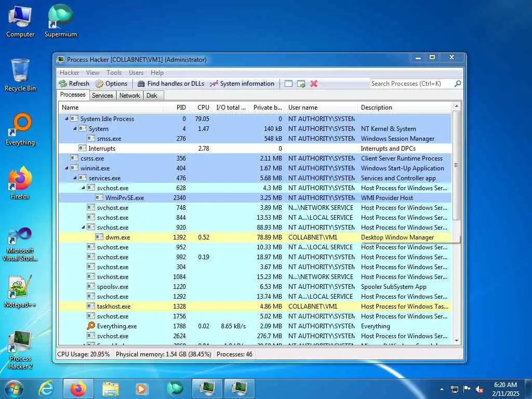Sort by the Name column header

(x=111, y=108)
